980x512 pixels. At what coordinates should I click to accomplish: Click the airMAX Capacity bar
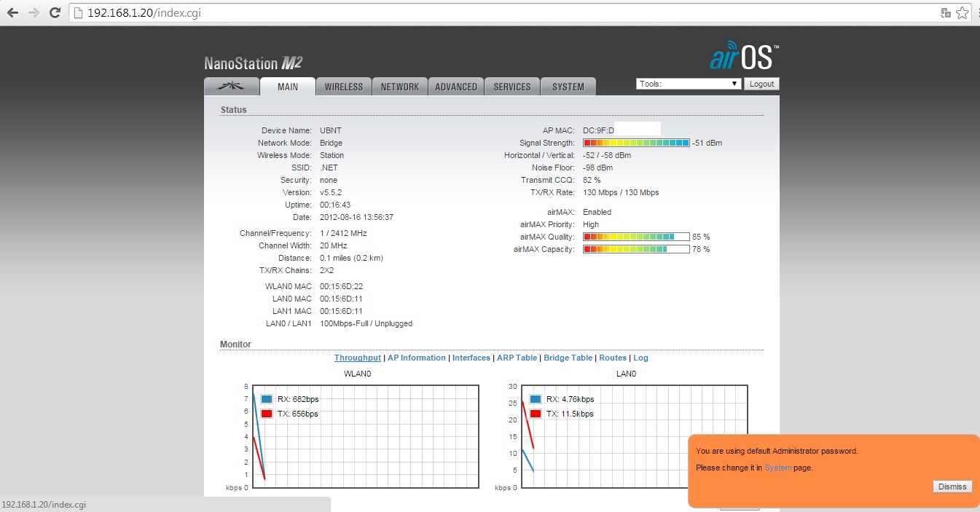[x=636, y=249]
